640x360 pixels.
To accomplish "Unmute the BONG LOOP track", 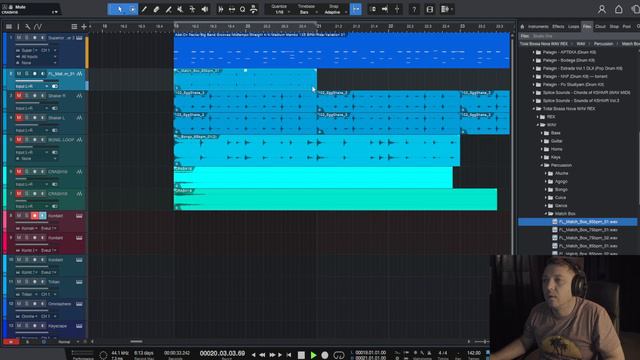I will [x=19, y=140].
